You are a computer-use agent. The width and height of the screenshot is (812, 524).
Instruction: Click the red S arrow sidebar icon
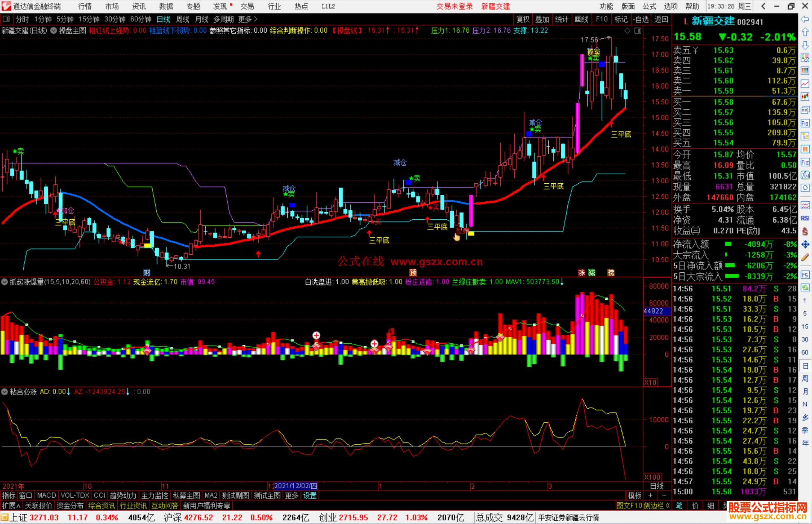point(805,231)
